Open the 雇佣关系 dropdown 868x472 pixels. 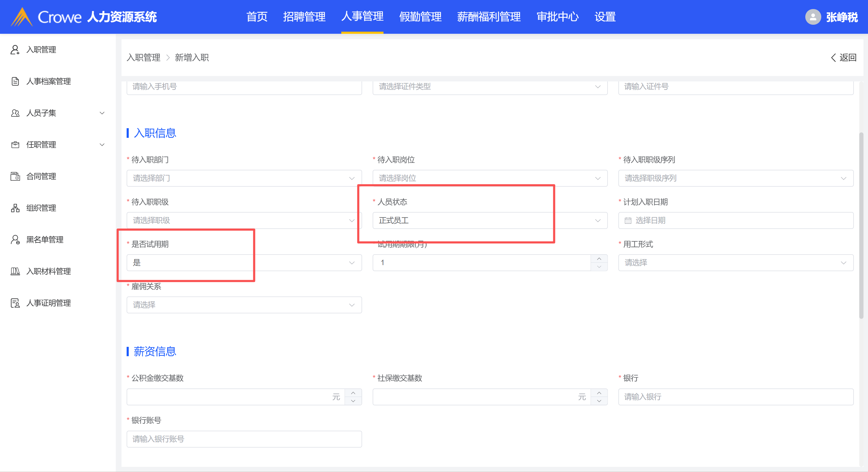click(244, 305)
